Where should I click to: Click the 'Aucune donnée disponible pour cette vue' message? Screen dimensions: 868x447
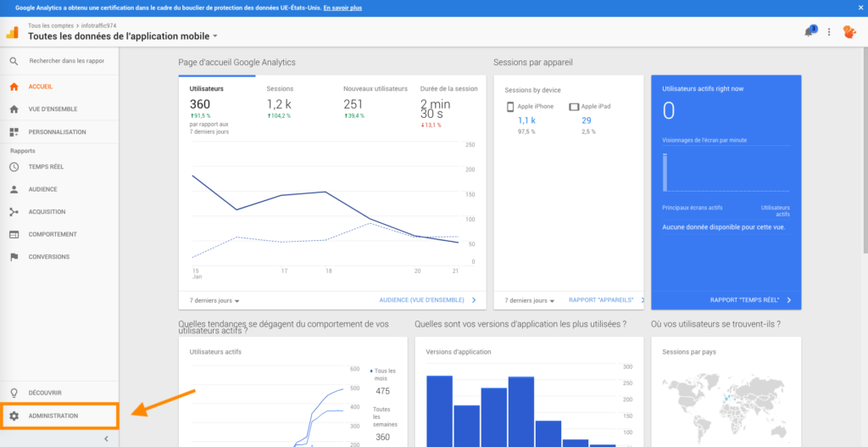tap(724, 227)
